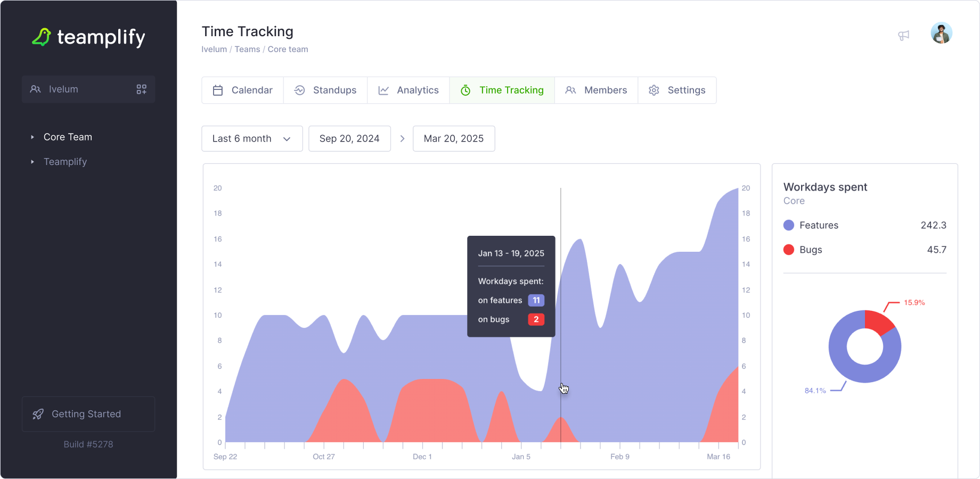Expand the Core Team tree item
This screenshot has height=479, width=980.
[32, 137]
